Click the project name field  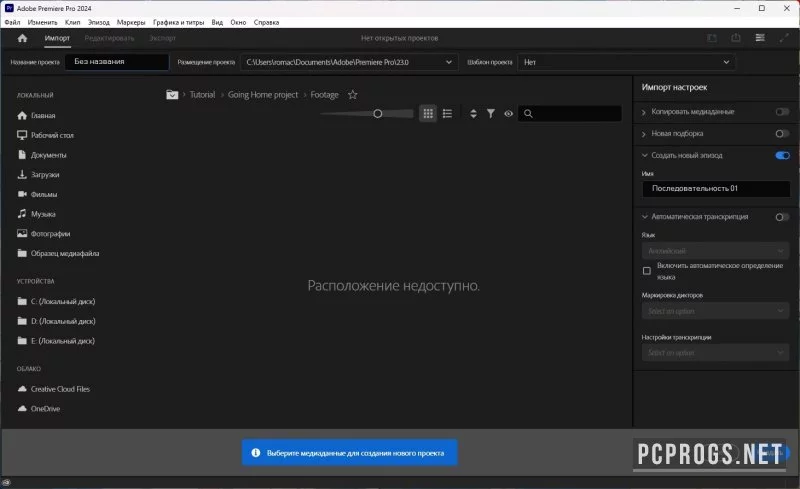pos(117,62)
